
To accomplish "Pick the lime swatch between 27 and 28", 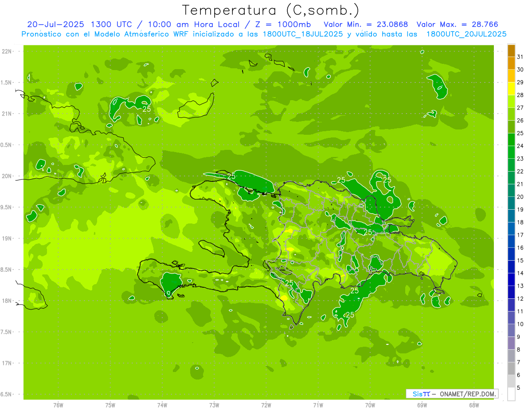I will [512, 102].
